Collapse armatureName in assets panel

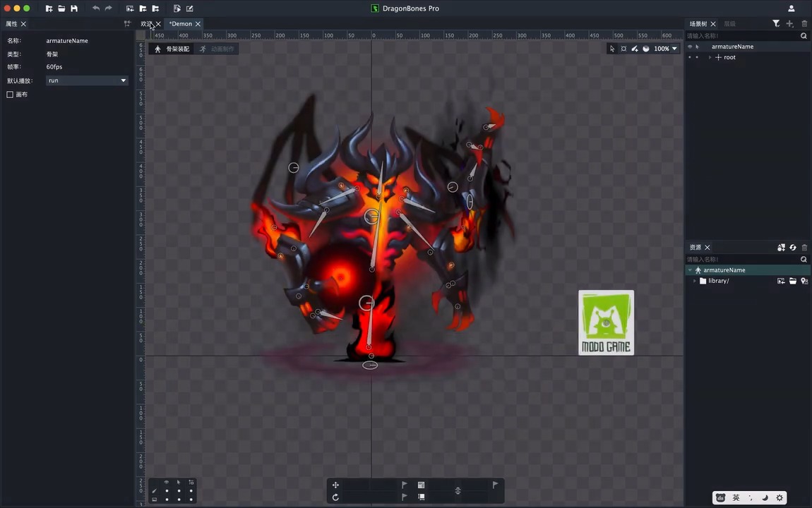690,270
